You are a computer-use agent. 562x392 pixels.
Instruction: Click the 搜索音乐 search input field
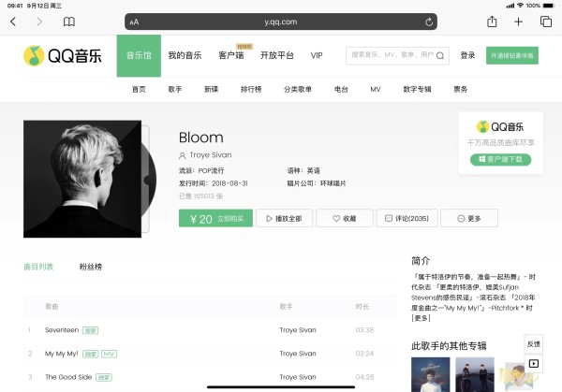[392, 55]
